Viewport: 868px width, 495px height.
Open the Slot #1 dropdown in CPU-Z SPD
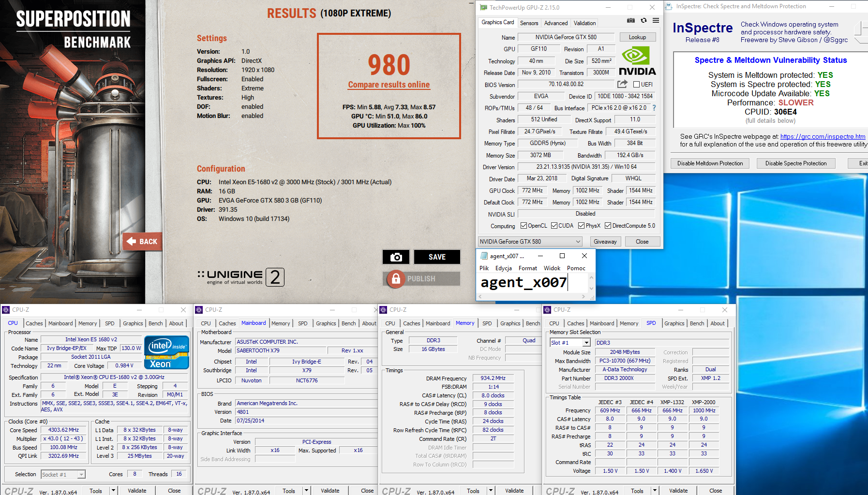(x=570, y=343)
